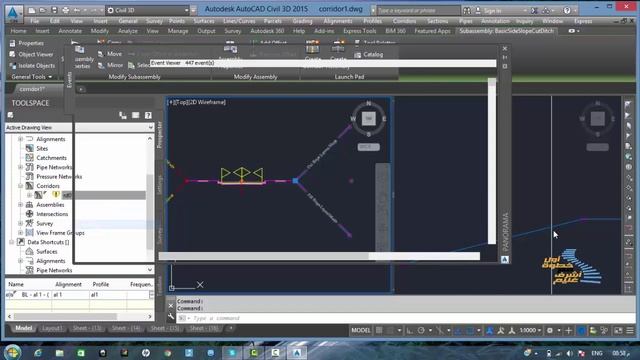Click the Infocenter search binoculars icon
This screenshot has height=360, width=640.
pyautogui.click(x=467, y=11)
